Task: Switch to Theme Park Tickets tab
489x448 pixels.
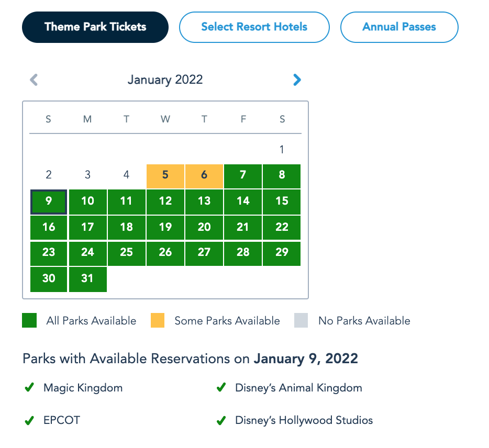Action: (x=95, y=27)
